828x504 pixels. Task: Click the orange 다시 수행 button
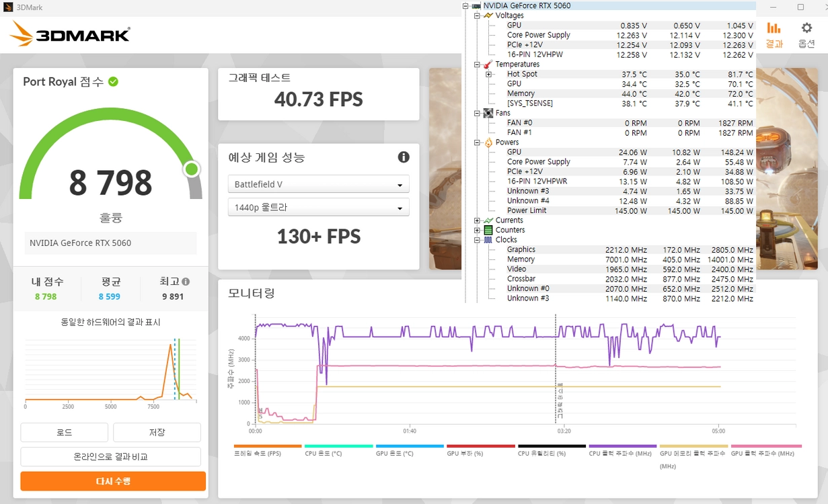click(x=113, y=481)
